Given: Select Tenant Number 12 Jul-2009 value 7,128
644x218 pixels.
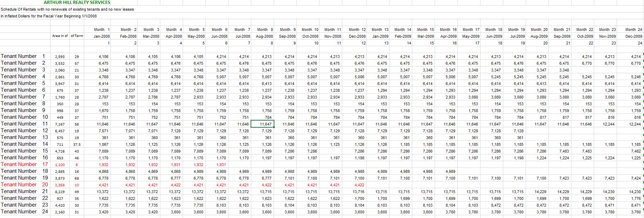Looking at the screenshot, I should click(x=519, y=131).
